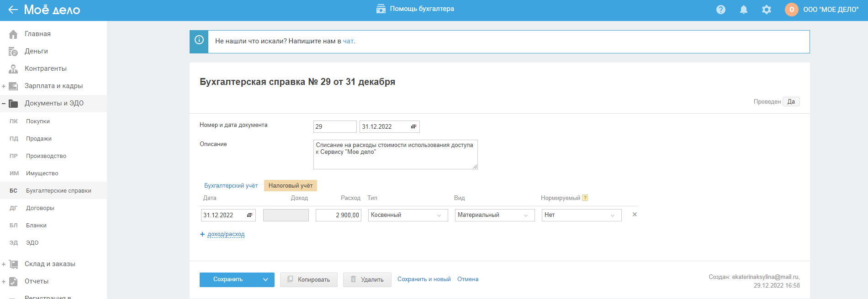
Task: Click the orange user avatar icon
Action: pos(792,10)
